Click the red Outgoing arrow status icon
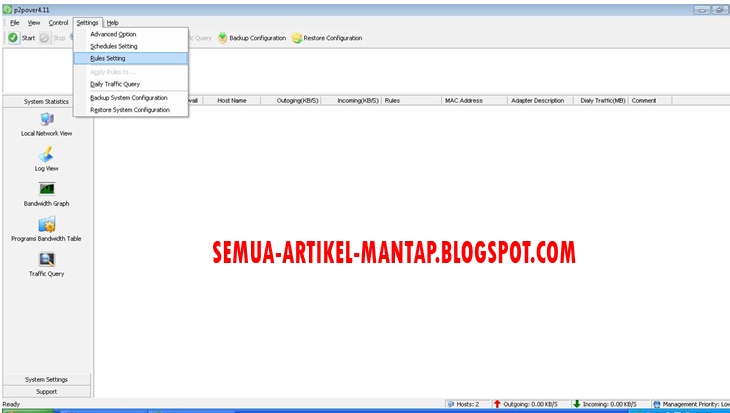 pyautogui.click(x=497, y=404)
